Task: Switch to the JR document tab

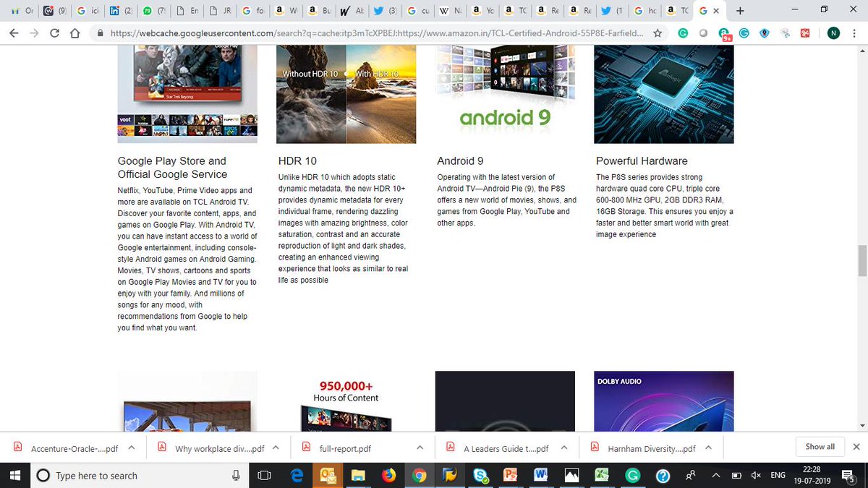Action: tap(221, 11)
